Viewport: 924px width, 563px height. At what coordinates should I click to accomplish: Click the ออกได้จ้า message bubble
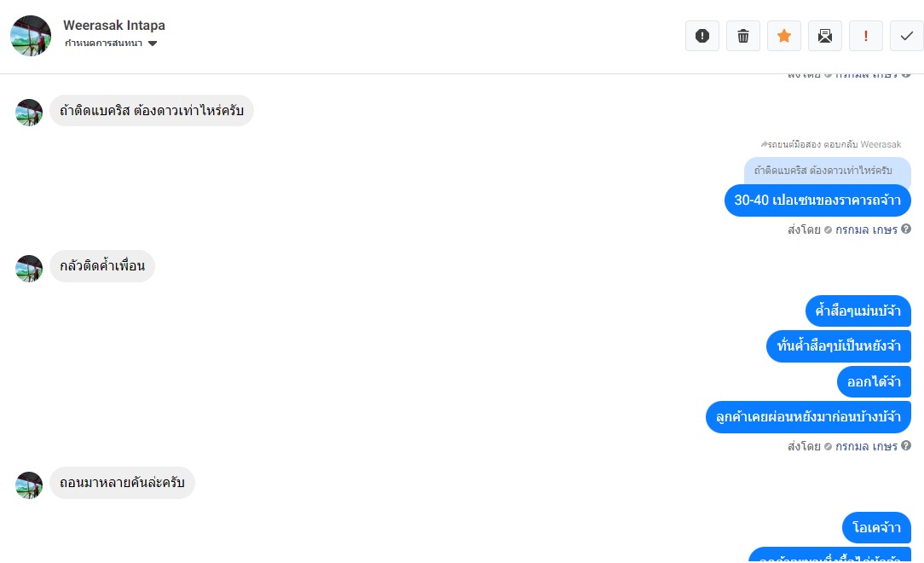coord(874,381)
